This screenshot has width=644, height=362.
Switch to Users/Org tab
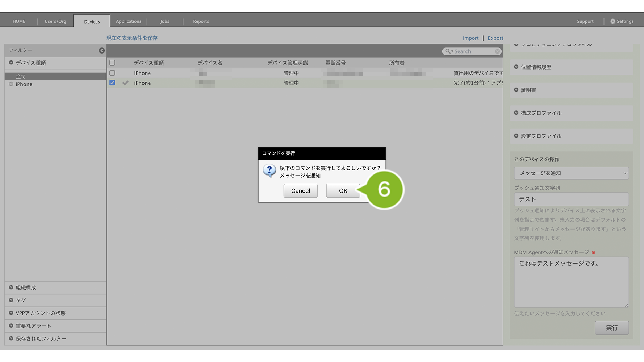[x=55, y=21]
